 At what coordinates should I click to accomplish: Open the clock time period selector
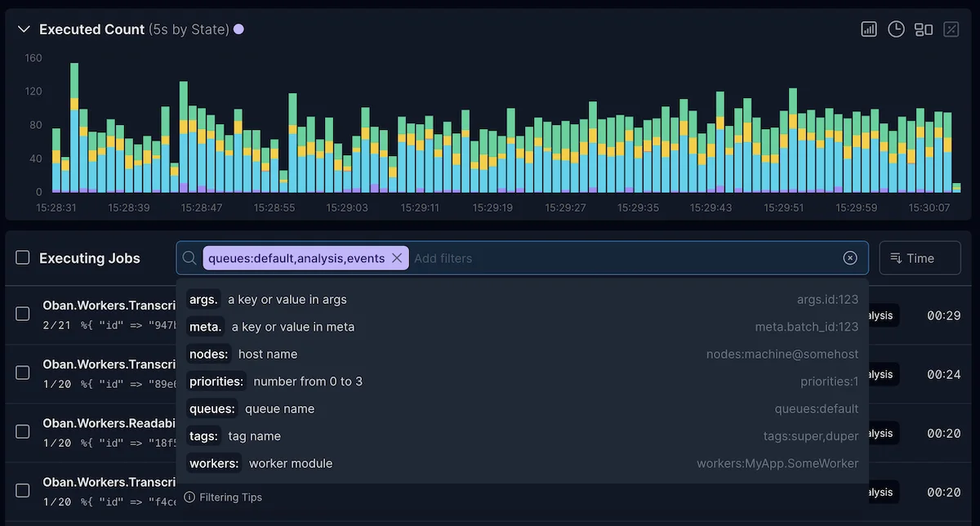(896, 29)
